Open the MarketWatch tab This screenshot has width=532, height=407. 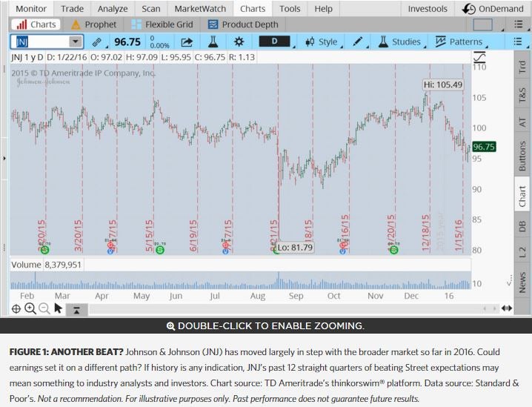200,8
